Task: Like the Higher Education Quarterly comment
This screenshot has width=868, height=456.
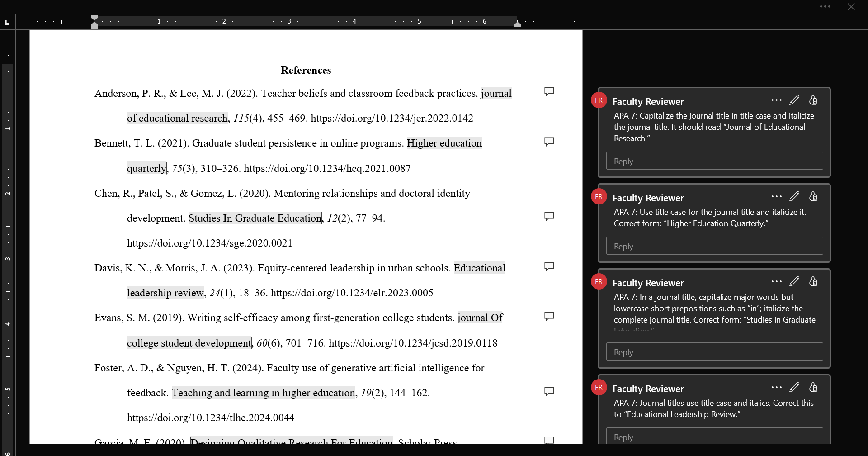Action: pyautogui.click(x=813, y=196)
